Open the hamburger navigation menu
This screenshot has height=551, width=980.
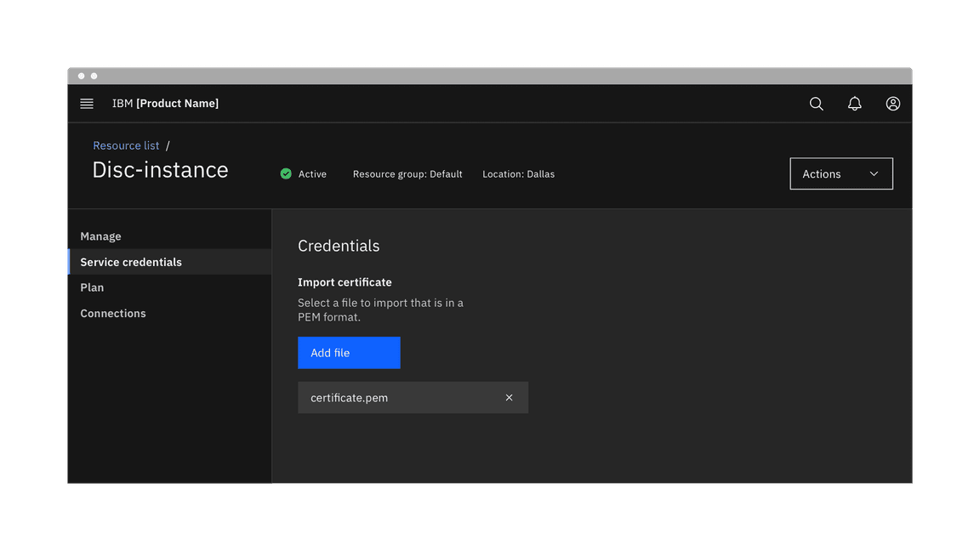86,103
